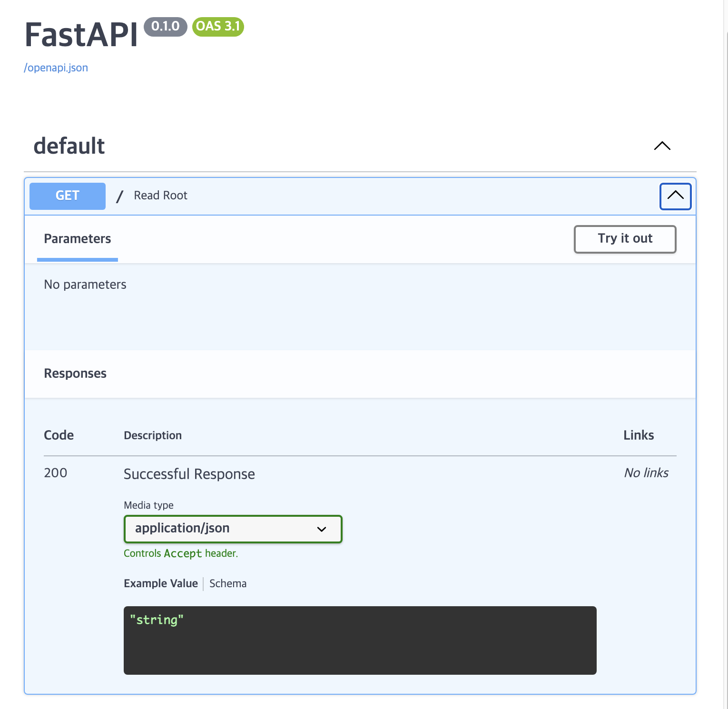The width and height of the screenshot is (728, 709).
Task: Click the Controls Accept header note
Action: pyautogui.click(x=181, y=553)
